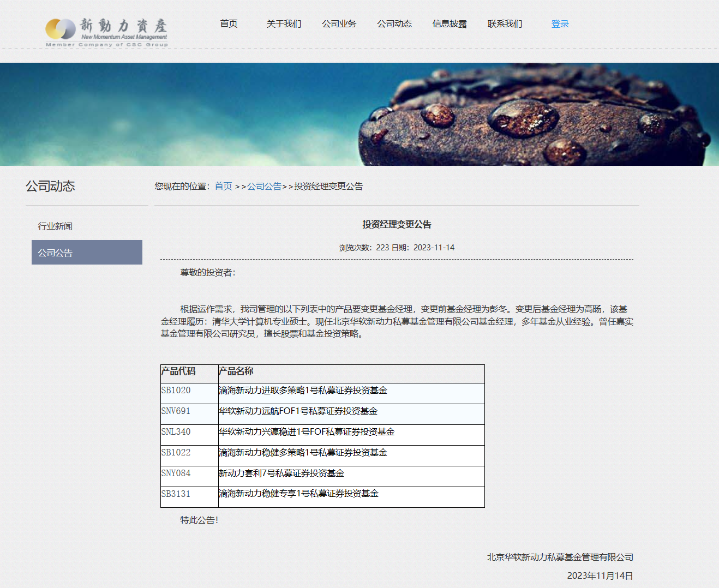
Task: Click the water-drop stone banner image
Action: [x=359, y=114]
